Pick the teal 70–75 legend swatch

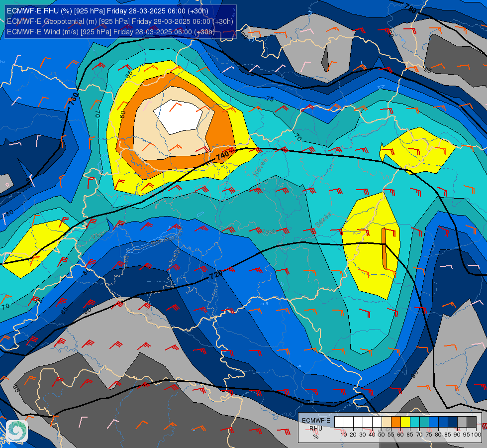pos(425,422)
